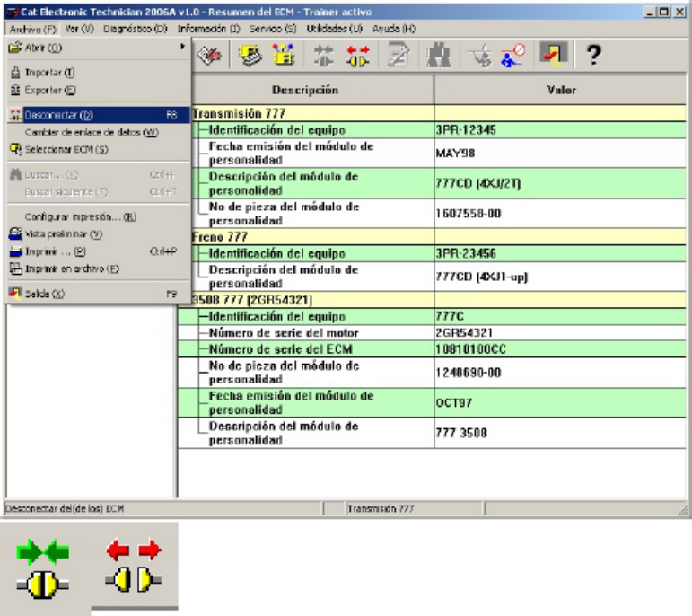
Task: Open the Diagnóstico (D) menu
Action: click(x=135, y=29)
